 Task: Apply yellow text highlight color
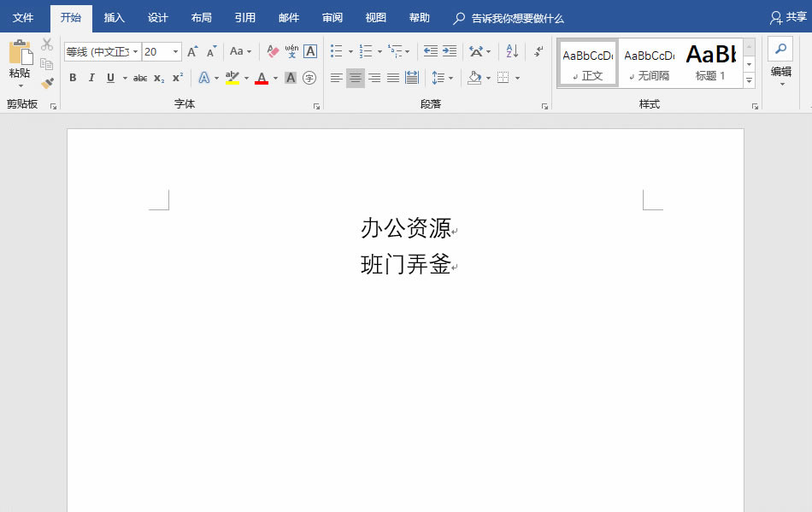(x=232, y=78)
